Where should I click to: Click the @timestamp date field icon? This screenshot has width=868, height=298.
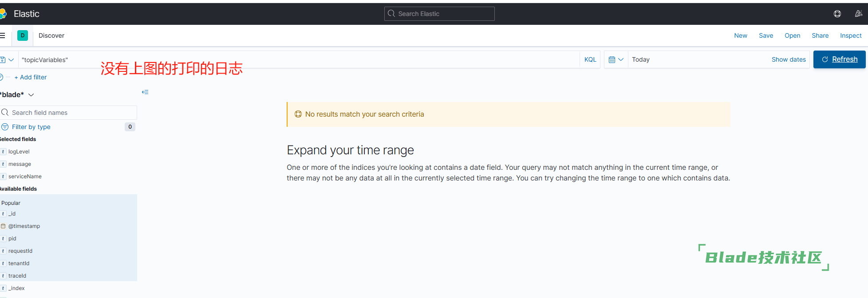tap(3, 226)
